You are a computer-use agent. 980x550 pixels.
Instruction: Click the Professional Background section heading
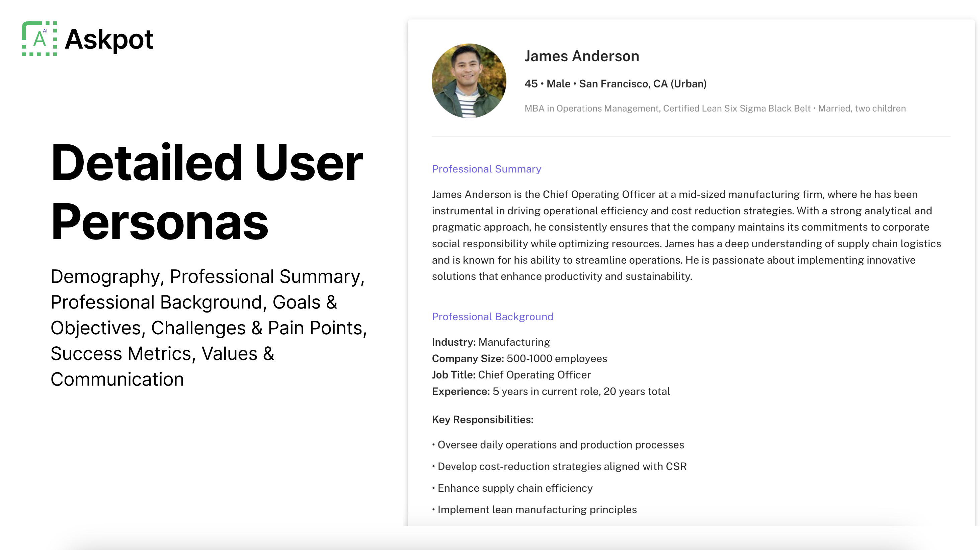tap(492, 316)
